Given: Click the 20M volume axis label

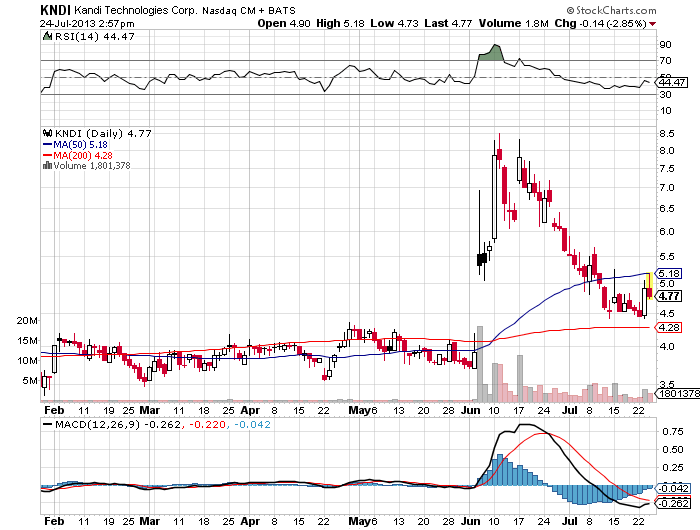Looking at the screenshot, I should coord(27,321).
